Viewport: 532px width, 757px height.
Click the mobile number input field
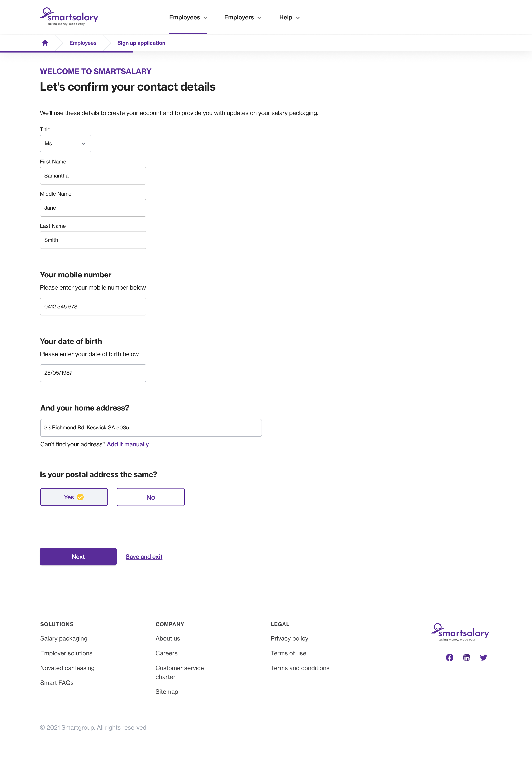point(93,307)
